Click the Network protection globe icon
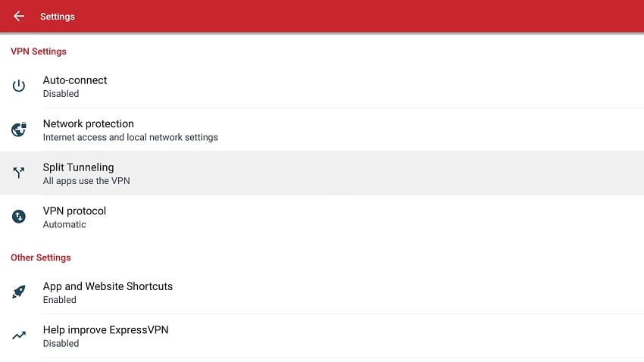Image resolution: width=644 pixels, height=362 pixels. 19,130
